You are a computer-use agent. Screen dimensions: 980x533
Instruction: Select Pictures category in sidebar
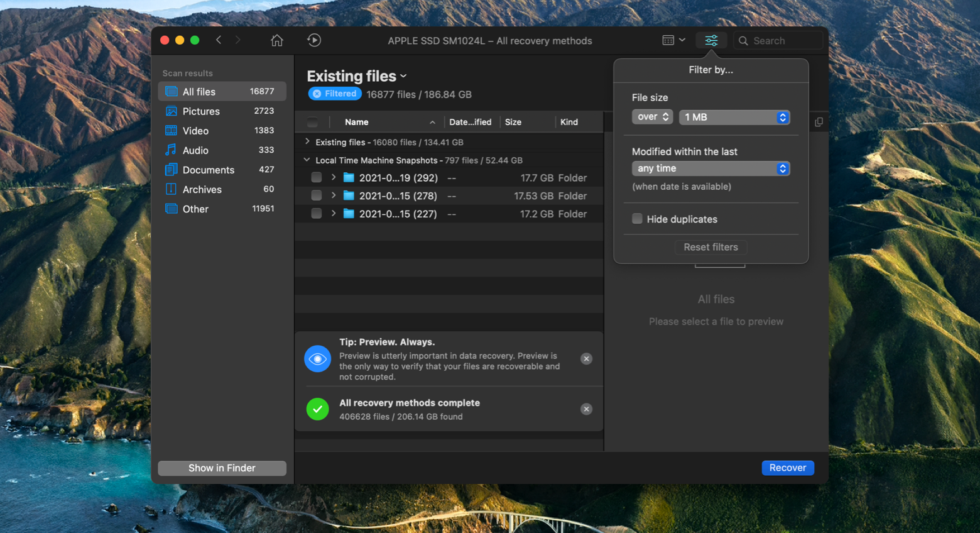pos(222,111)
